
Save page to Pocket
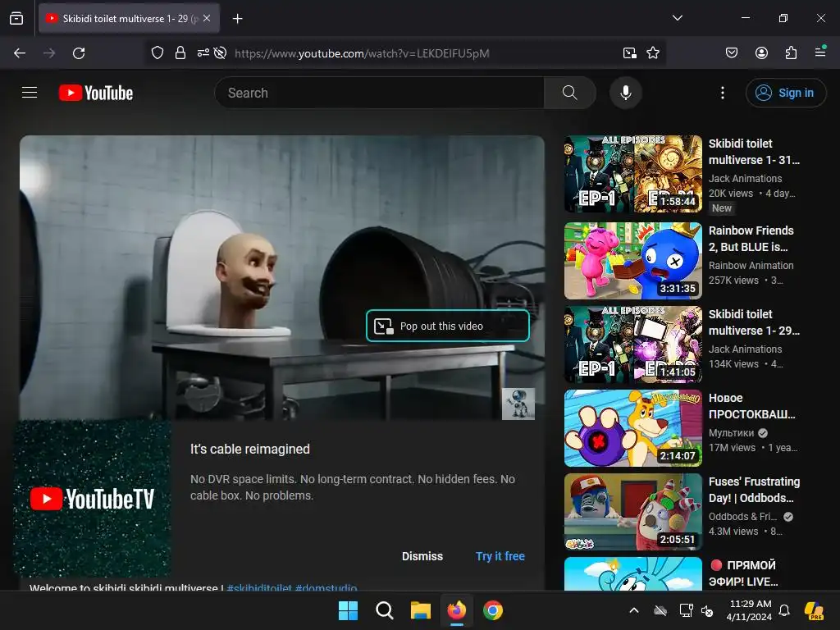(731, 52)
